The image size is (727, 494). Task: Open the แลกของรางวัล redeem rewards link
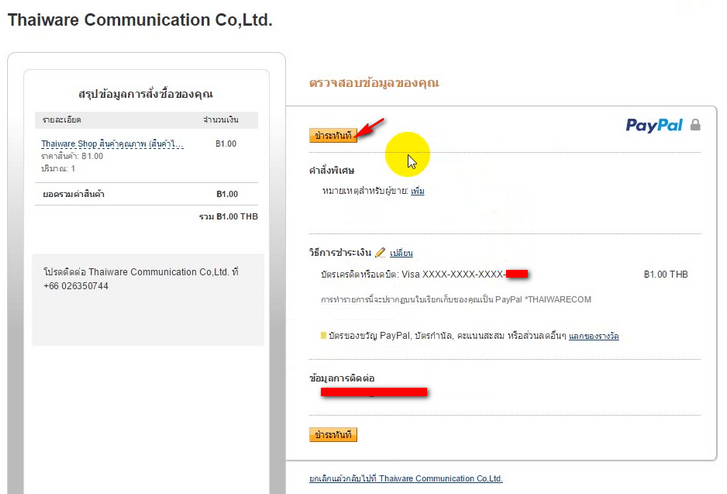pyautogui.click(x=594, y=336)
